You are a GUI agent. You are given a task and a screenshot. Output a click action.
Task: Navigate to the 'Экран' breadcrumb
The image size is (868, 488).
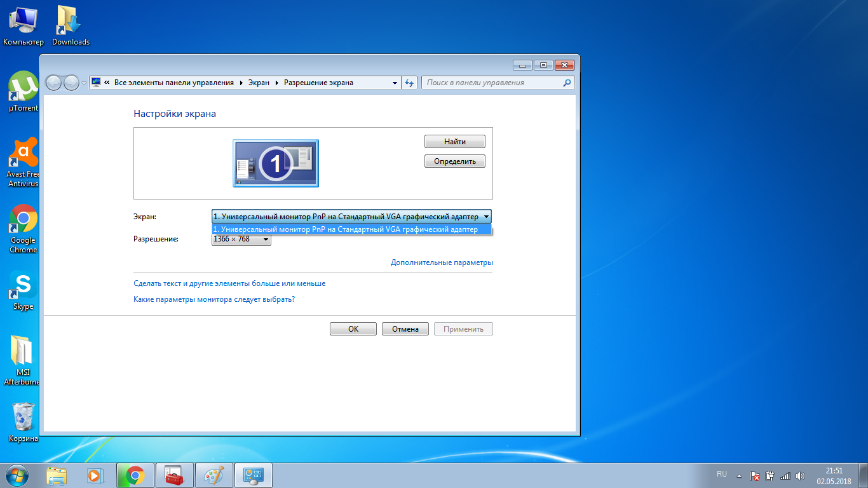pos(259,83)
